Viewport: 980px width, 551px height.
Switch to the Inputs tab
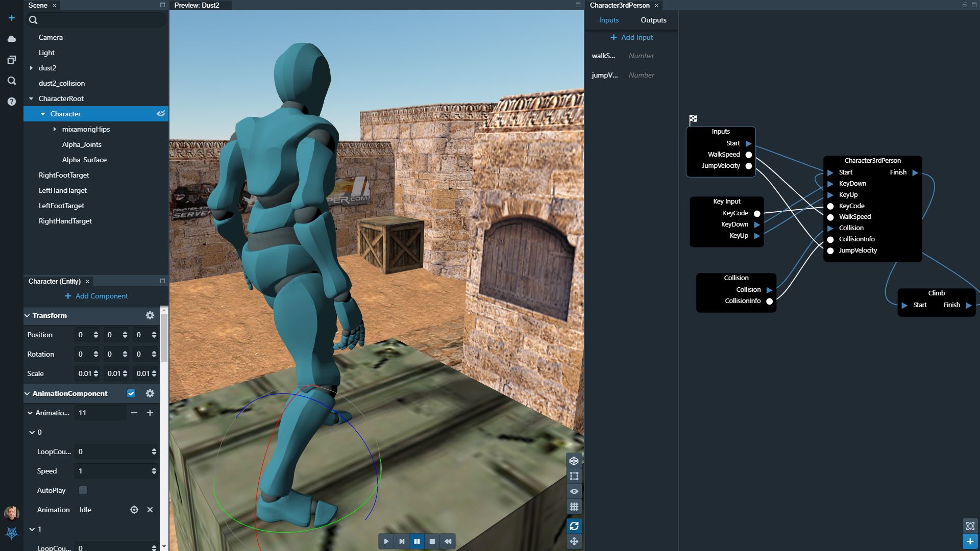[x=608, y=20]
